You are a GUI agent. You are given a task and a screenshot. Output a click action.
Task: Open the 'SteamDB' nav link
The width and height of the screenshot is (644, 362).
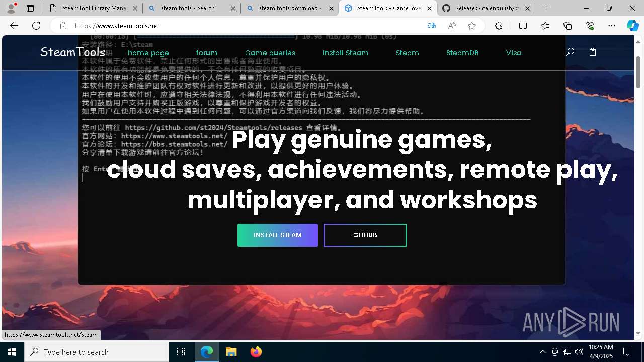462,53
